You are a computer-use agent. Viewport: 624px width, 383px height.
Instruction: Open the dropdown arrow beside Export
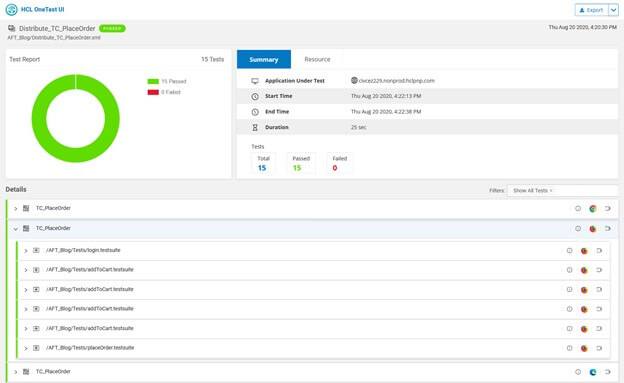point(613,10)
